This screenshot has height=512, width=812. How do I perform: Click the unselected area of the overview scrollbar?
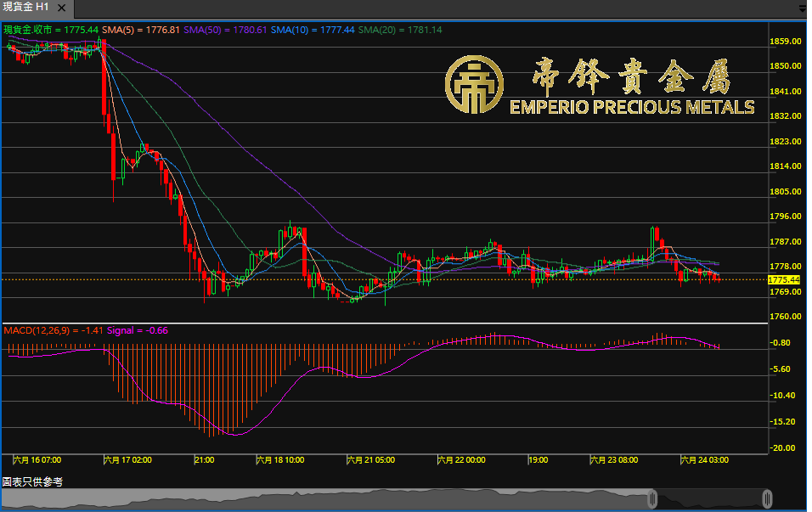click(340, 498)
